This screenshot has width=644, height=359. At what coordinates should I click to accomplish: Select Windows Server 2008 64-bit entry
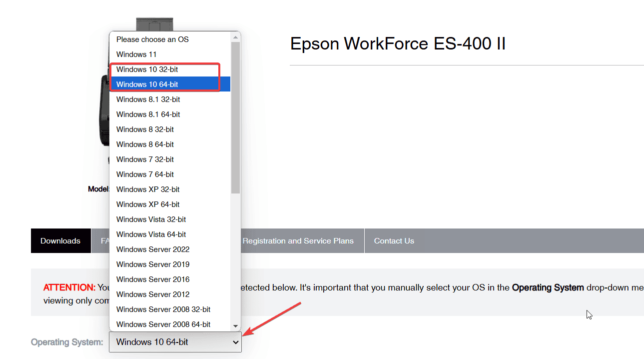[170, 324]
